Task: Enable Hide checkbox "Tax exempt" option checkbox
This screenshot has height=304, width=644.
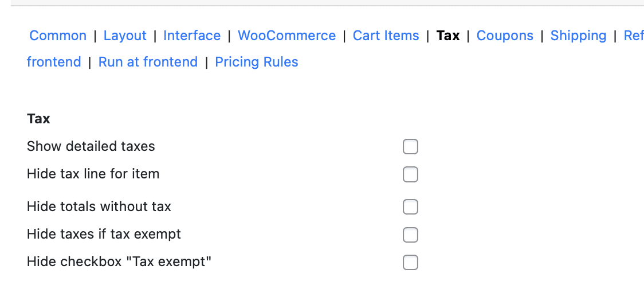Action: (x=410, y=263)
